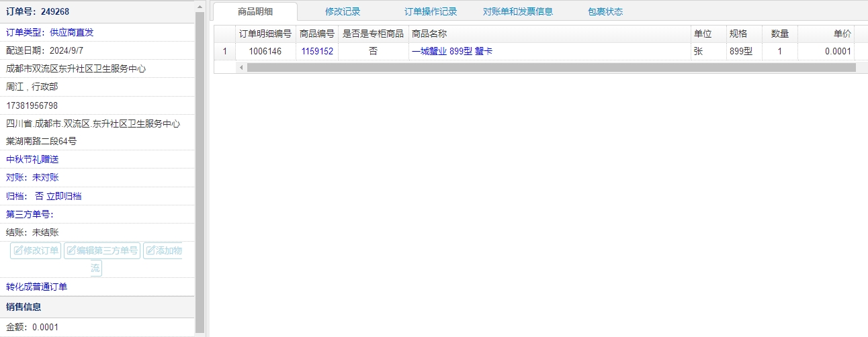Click the 规格 column header
The width and height of the screenshot is (868, 337).
point(744,34)
